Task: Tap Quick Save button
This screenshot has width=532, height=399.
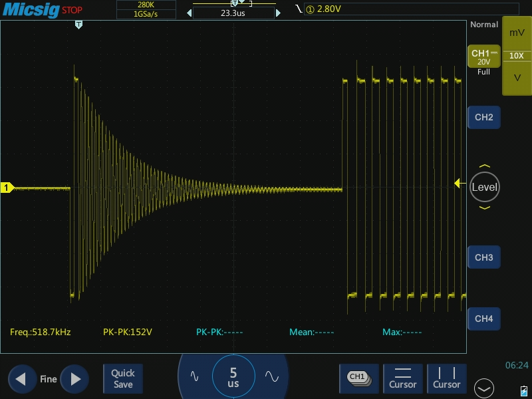Action: [123, 378]
